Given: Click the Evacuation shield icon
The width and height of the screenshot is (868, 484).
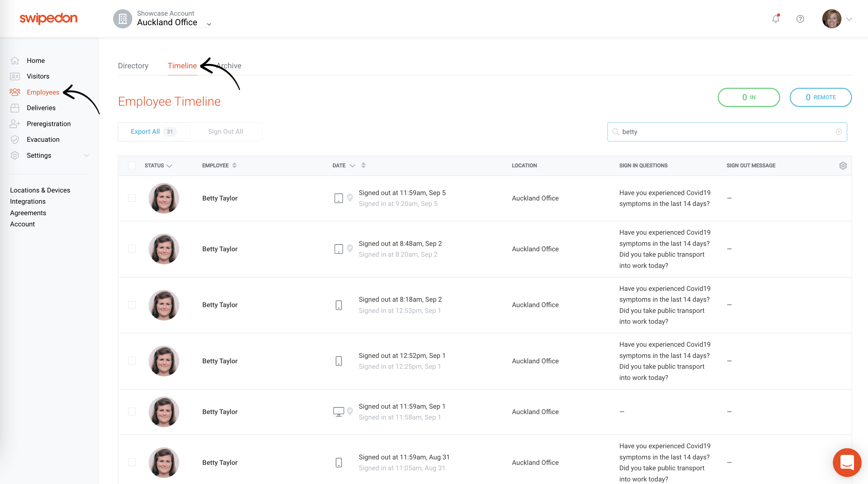Looking at the screenshot, I should [x=15, y=139].
